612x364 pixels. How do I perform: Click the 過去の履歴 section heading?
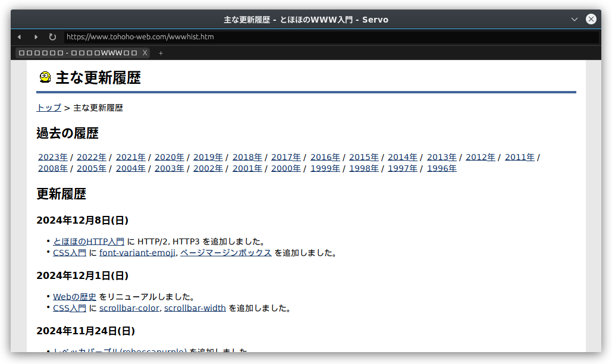68,133
